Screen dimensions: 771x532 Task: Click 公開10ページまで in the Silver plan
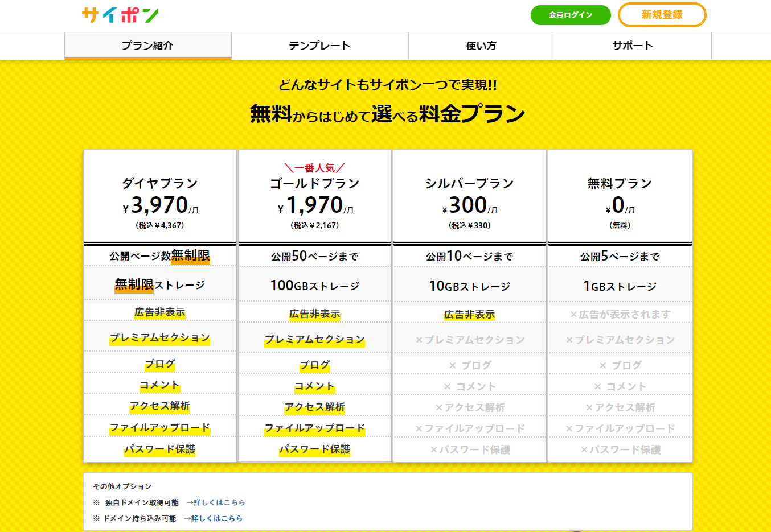click(470, 257)
